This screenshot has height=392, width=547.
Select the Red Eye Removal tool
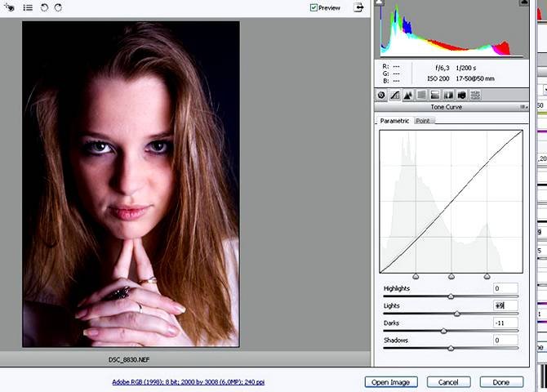tap(9, 7)
